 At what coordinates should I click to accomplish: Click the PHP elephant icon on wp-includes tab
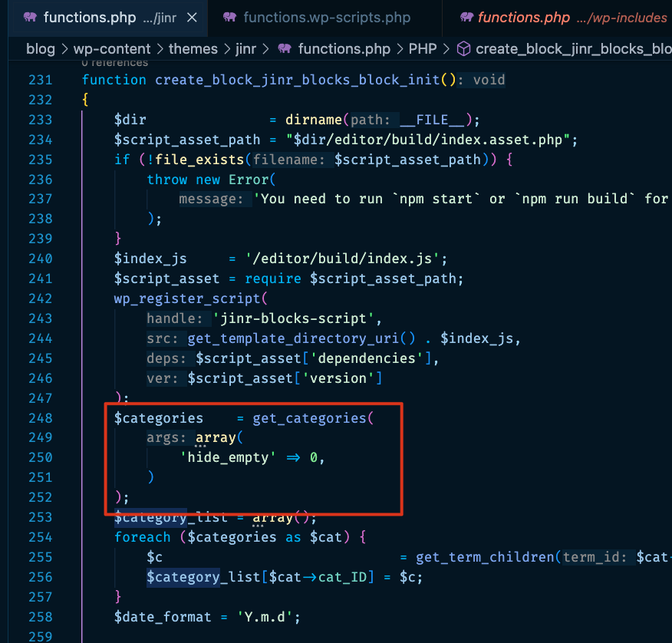click(466, 17)
